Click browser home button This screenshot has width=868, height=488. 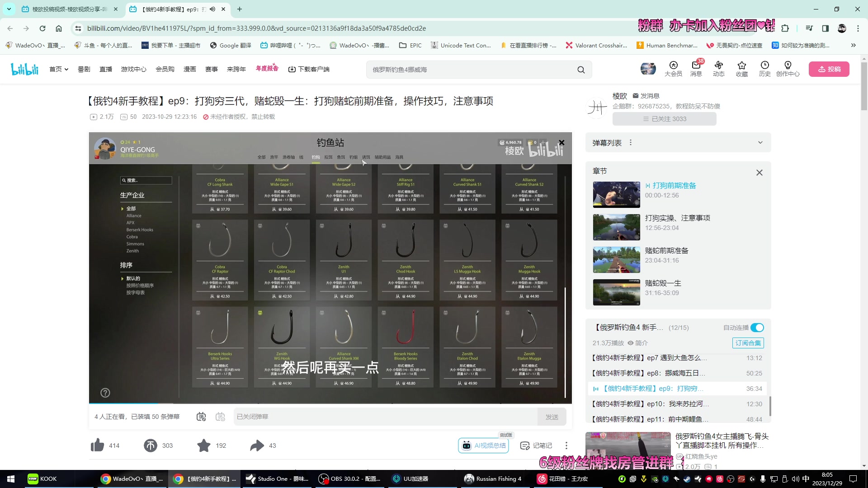click(x=59, y=28)
